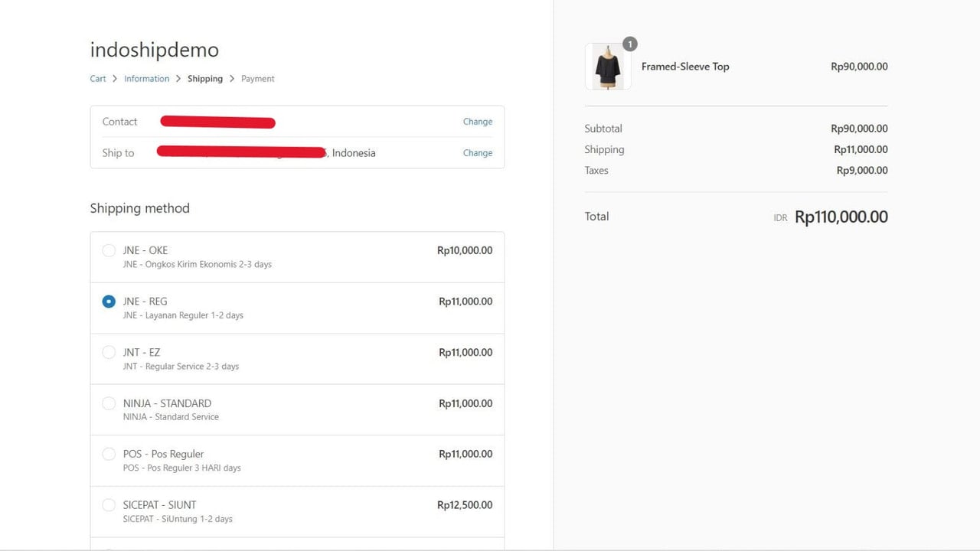
Task: Click Change link next to Ship to
Action: coord(478,153)
